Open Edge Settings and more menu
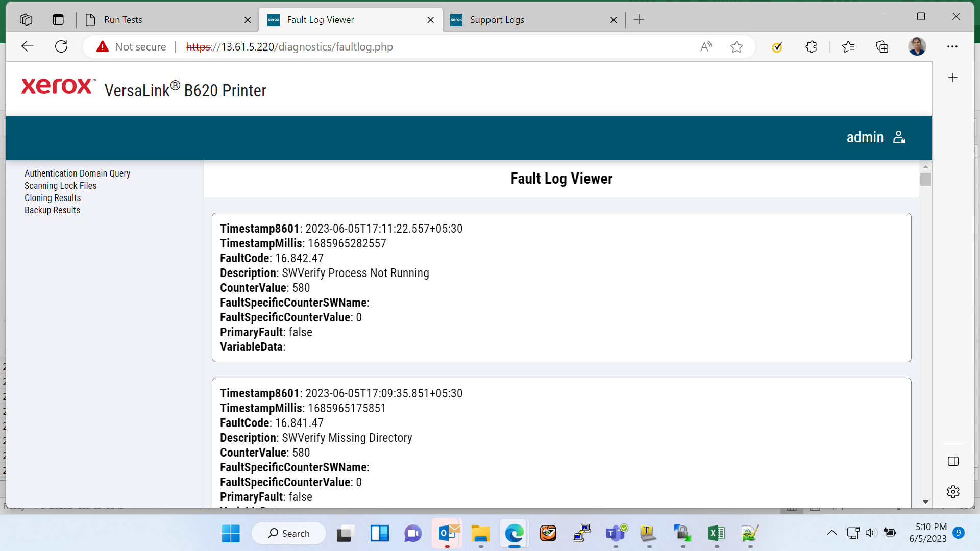 click(952, 46)
